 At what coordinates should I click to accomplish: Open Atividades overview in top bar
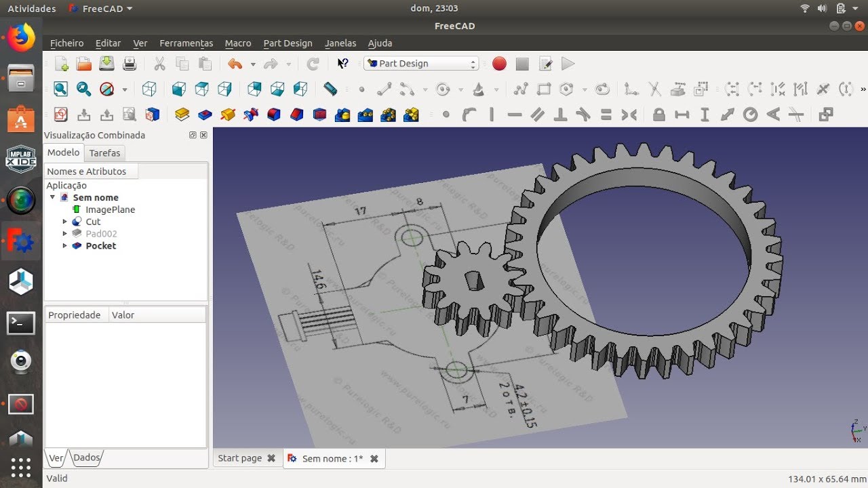point(32,9)
